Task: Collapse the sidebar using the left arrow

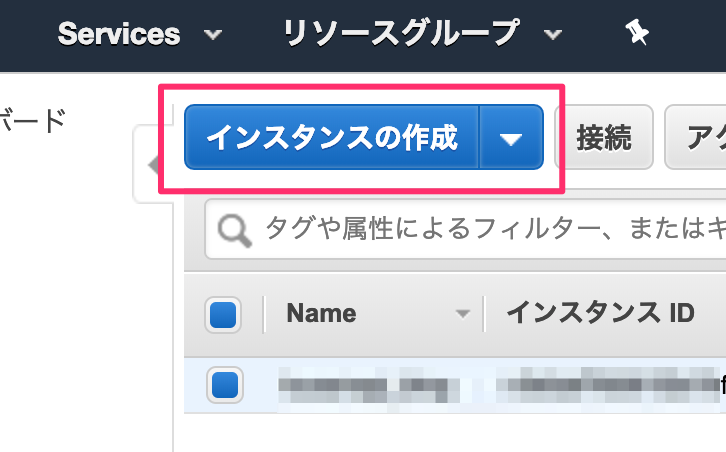Action: 153,164
